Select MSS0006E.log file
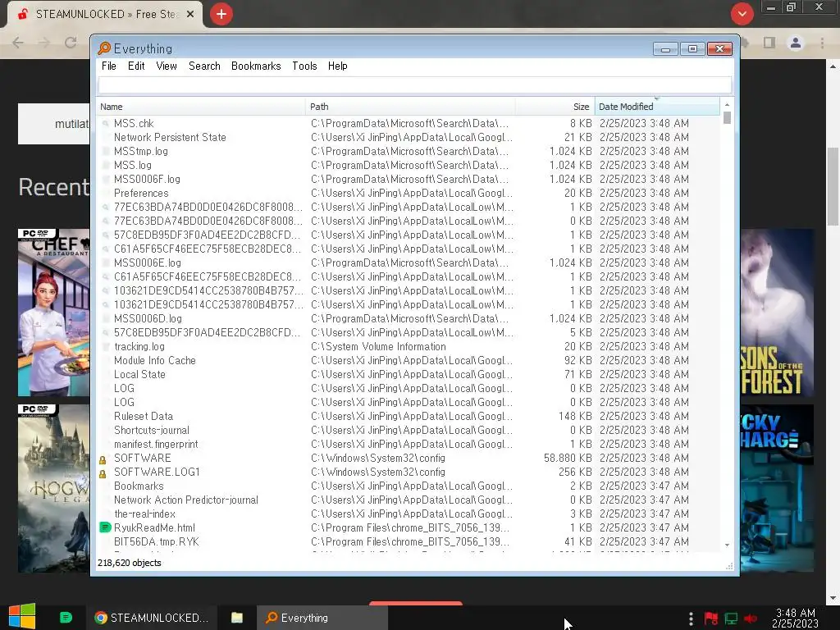This screenshot has height=630, width=840. 148,262
